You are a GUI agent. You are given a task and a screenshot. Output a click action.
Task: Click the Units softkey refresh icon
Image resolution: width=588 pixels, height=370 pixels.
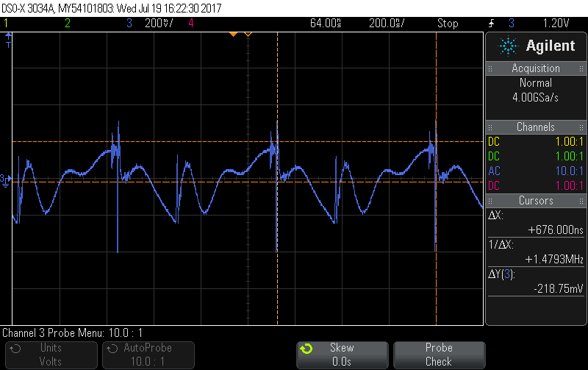(15, 349)
